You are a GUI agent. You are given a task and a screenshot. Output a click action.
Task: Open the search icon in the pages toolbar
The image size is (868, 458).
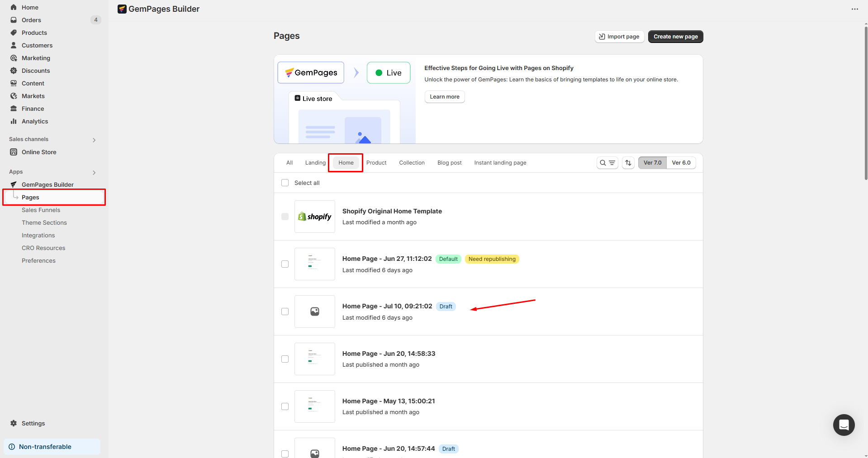coord(603,163)
